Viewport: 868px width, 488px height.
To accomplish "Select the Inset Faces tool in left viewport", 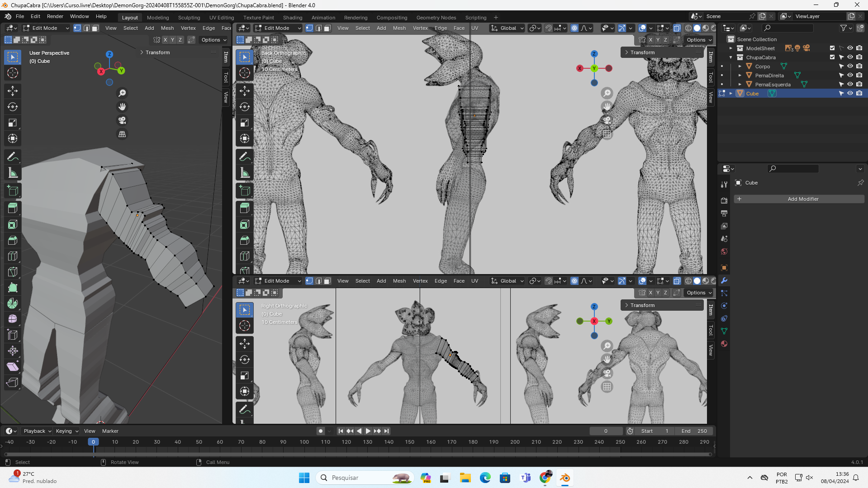I will [13, 224].
